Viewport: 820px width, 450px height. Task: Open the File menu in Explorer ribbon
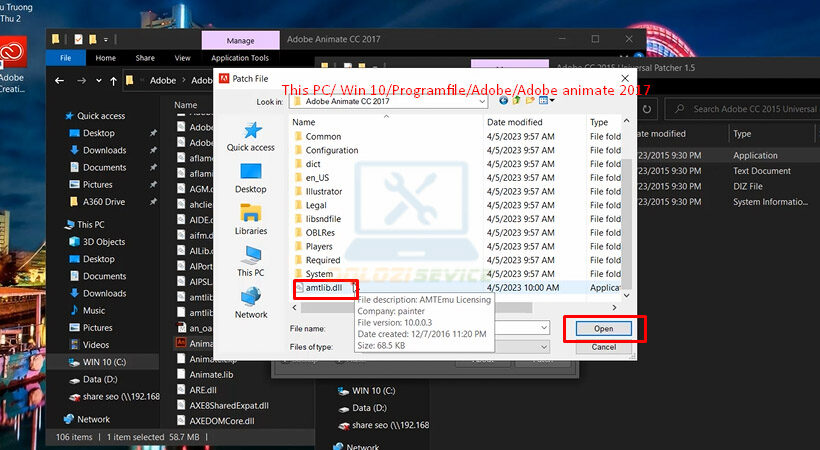[x=66, y=58]
